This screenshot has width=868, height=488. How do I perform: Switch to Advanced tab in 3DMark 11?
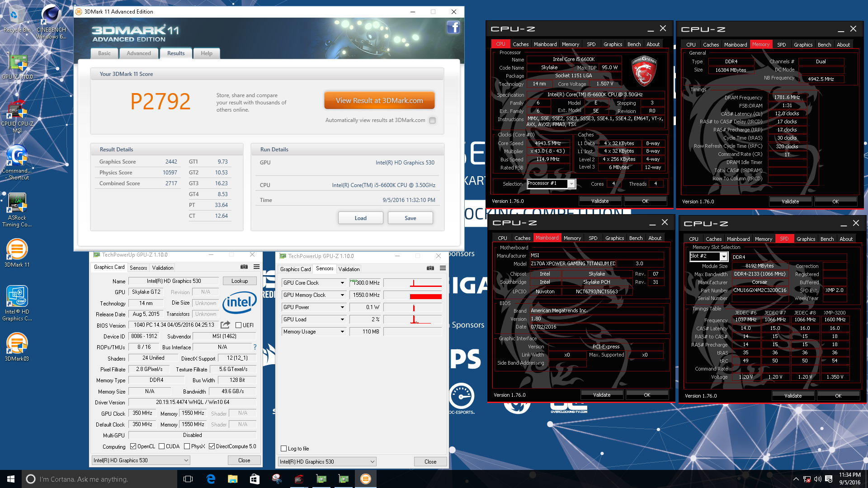coord(139,53)
